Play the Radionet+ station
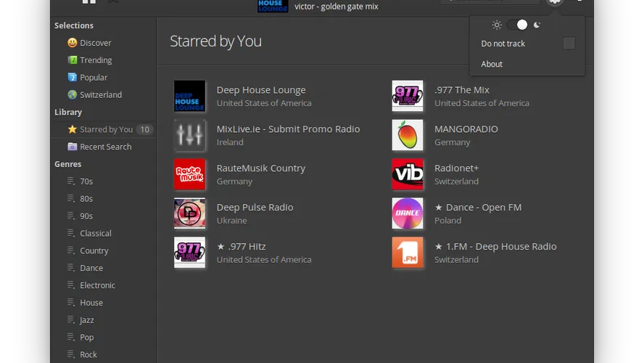This screenshot has width=644, height=363. [x=456, y=168]
